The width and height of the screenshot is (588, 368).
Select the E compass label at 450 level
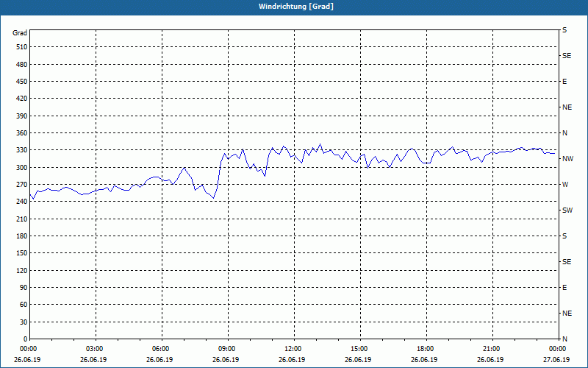564,82
